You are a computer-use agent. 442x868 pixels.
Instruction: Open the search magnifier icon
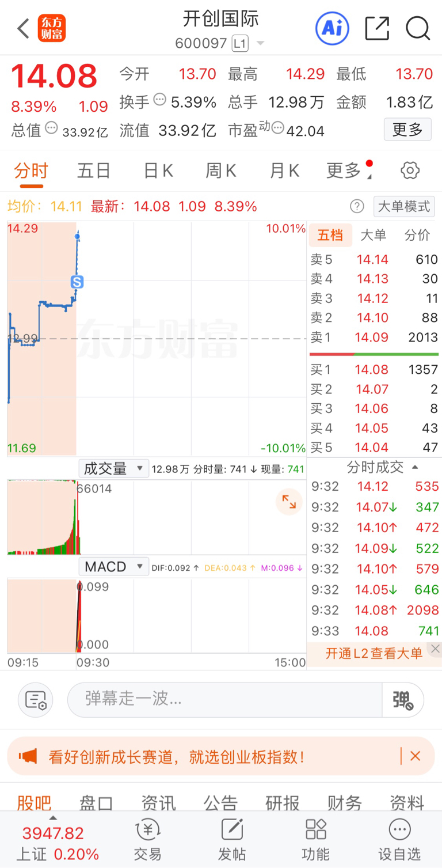click(x=418, y=28)
